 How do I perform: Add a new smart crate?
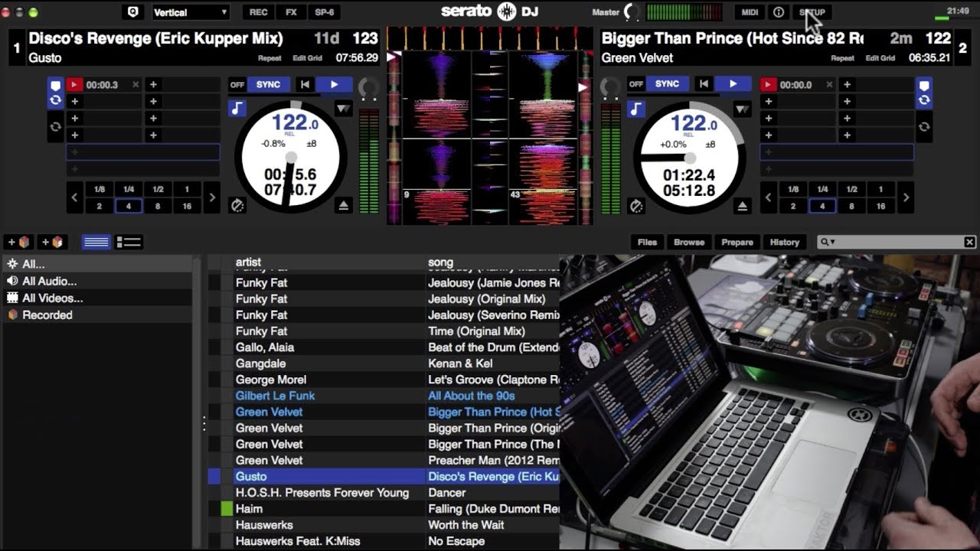tap(51, 242)
